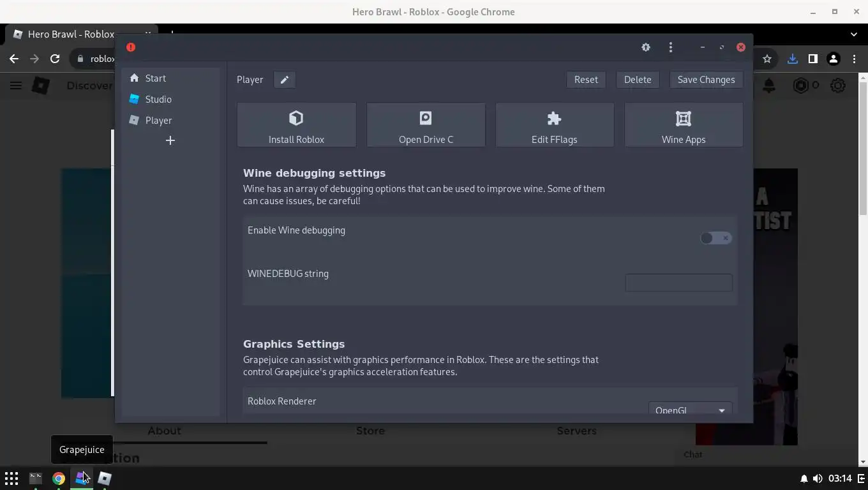The image size is (868, 490).
Task: Go to the Start page in sidebar
Action: [x=170, y=78]
